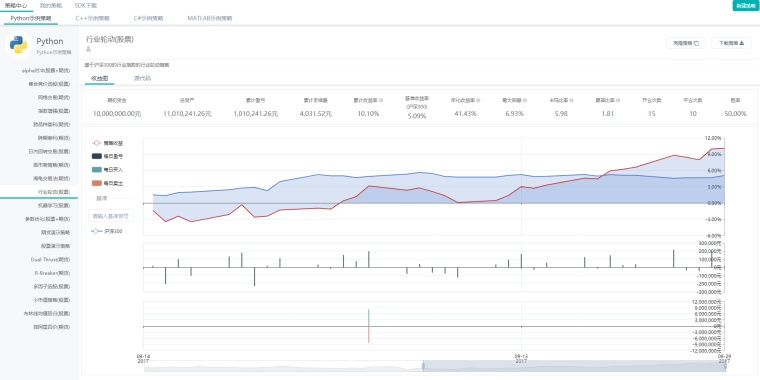Click the 行业轮动(股票) page title

point(110,39)
